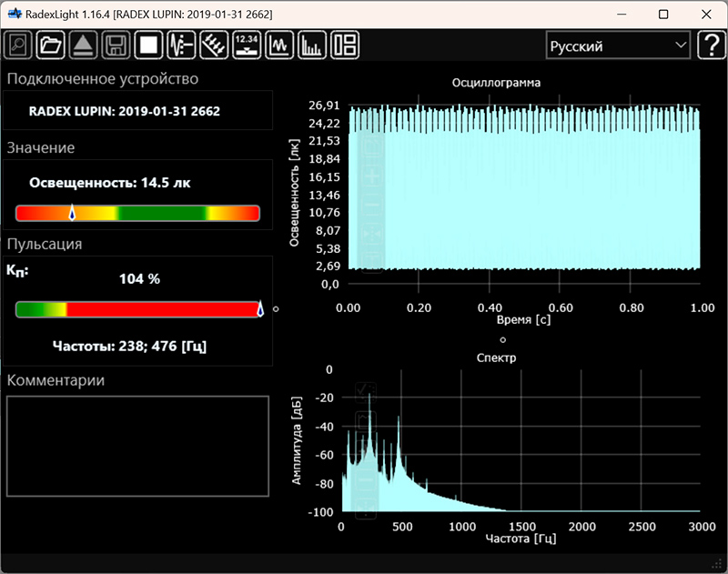Click the 12.34 numeric value display icon
728x574 pixels.
coord(247,45)
